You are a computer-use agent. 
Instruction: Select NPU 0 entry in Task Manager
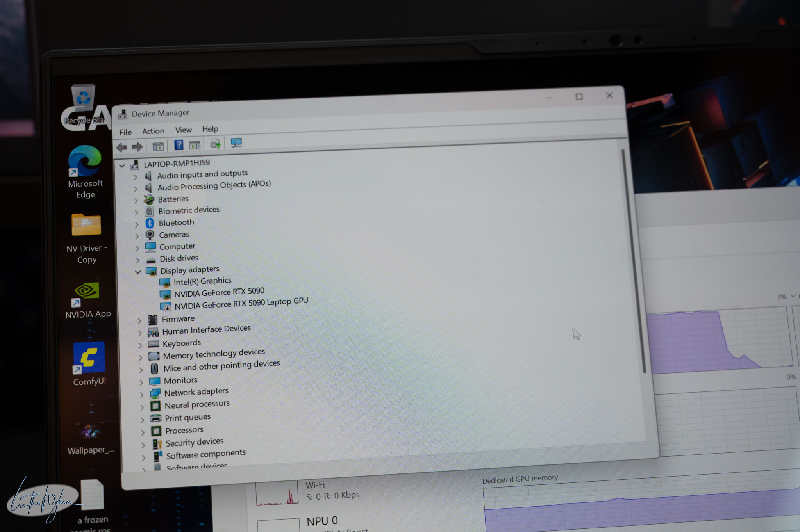[x=322, y=521]
